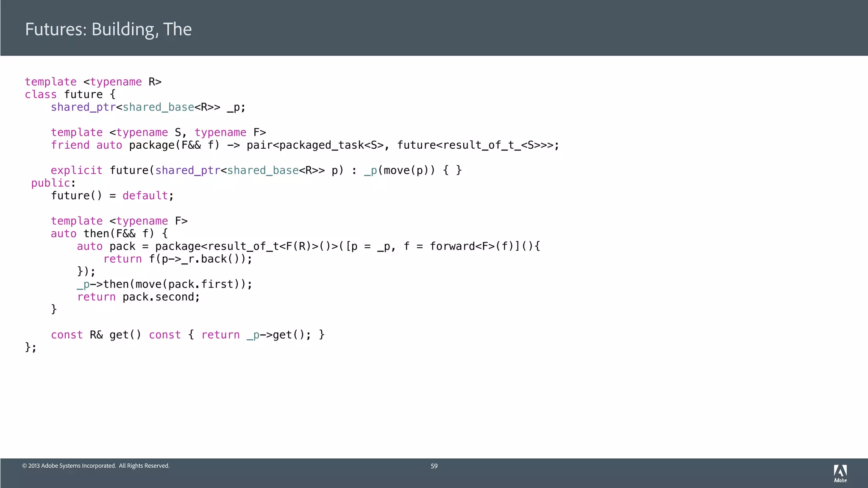Viewport: 868px width, 488px height.
Task: Click the slide title 'Futures: Building, The'
Action: point(108,29)
